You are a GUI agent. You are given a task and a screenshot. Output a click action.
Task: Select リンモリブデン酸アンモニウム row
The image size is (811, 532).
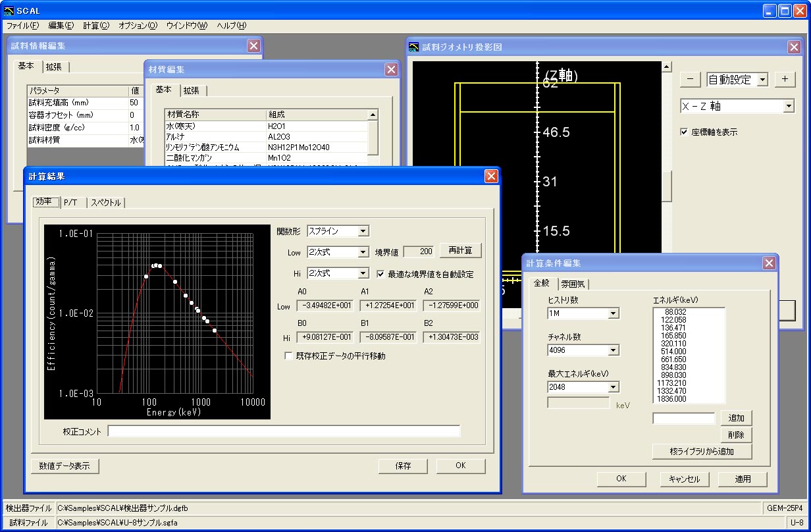(266, 147)
